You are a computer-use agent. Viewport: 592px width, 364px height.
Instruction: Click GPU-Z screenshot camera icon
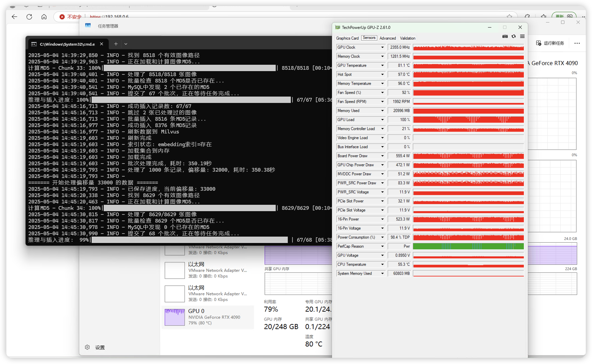[x=505, y=36]
